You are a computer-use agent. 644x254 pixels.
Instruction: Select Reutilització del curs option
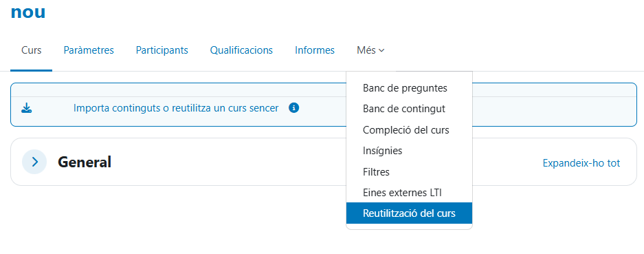[409, 213]
